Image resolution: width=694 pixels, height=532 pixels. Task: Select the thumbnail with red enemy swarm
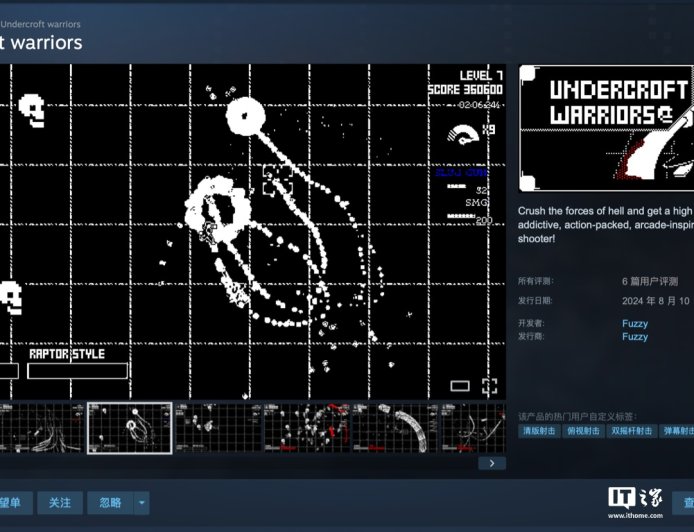(307, 428)
